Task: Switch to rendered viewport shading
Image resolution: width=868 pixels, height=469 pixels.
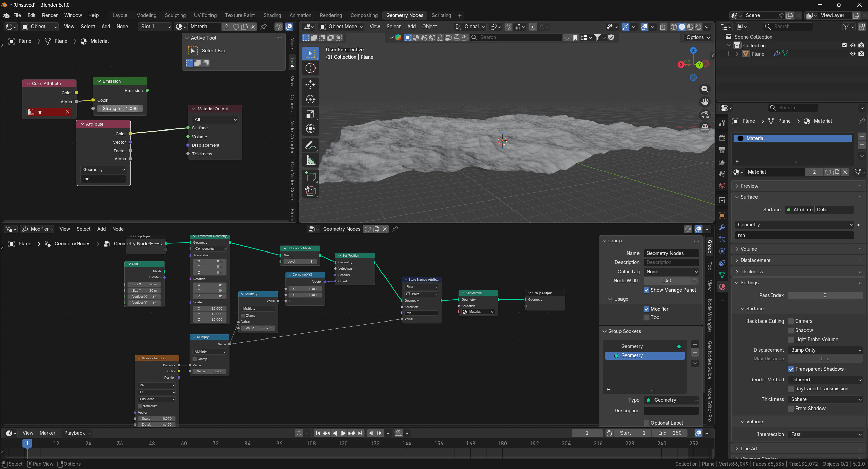Action: coord(698,27)
